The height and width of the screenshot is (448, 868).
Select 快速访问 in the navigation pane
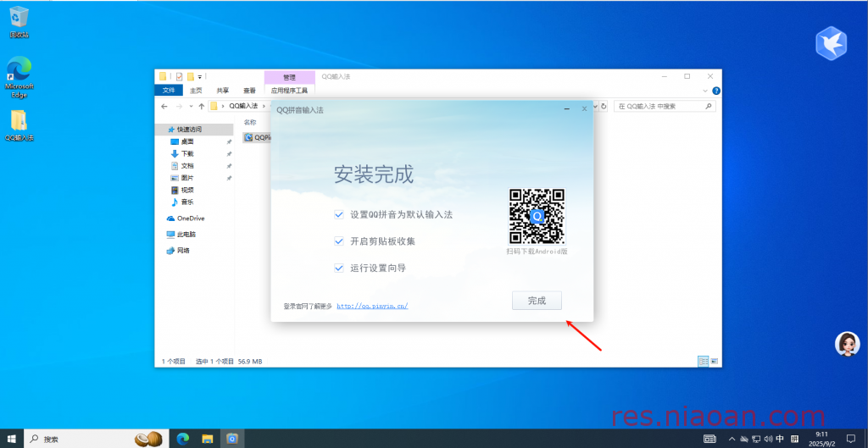point(189,130)
